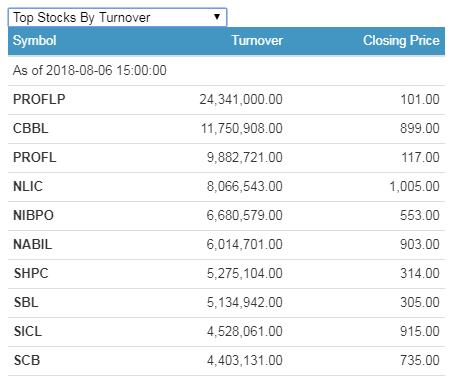
Task: Select the SHPC stock symbol
Action: (31, 273)
